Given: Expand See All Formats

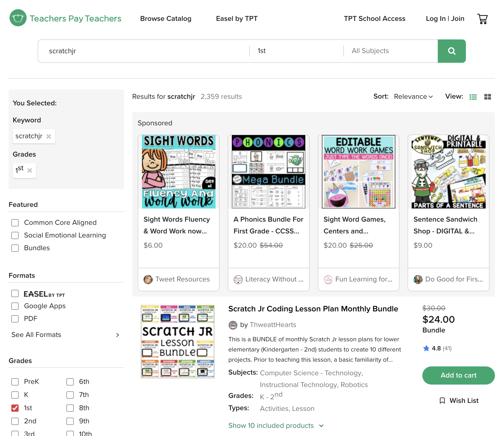Looking at the screenshot, I should click(66, 335).
